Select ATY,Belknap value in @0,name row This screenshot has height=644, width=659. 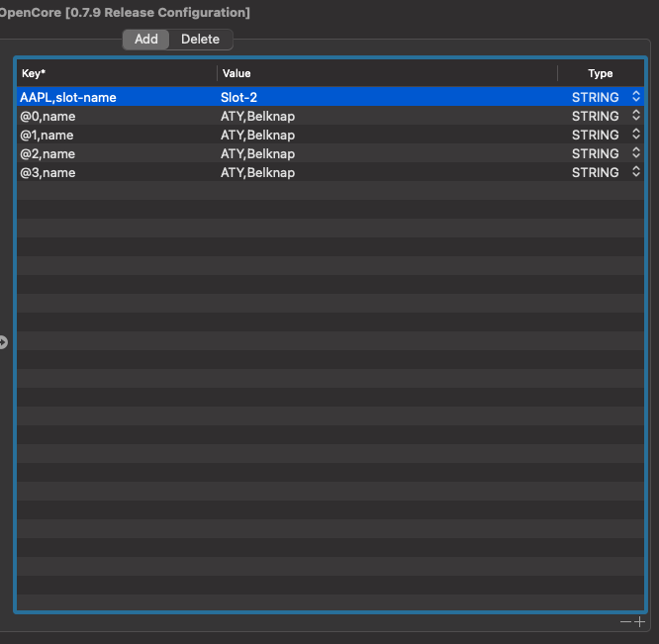coord(388,116)
